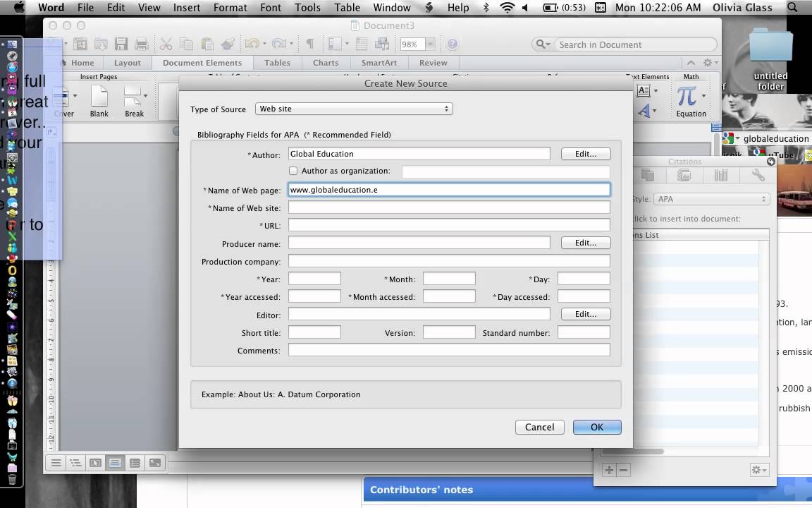
Task: Click the OK button in dialog
Action: (597, 427)
